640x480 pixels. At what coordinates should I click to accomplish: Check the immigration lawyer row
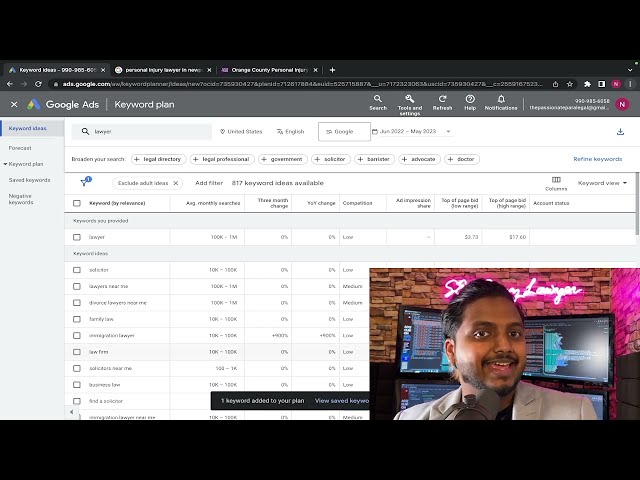point(77,335)
